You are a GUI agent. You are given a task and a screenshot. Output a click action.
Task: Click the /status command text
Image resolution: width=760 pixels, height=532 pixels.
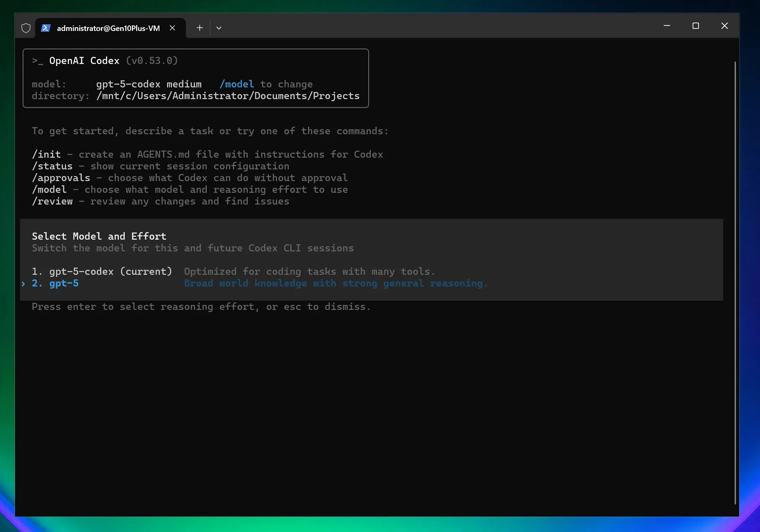pos(52,166)
